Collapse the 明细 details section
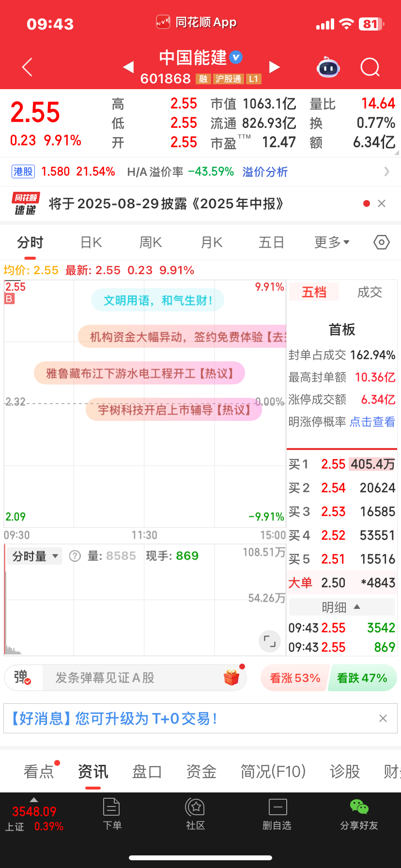The image size is (401, 868). coord(341,607)
